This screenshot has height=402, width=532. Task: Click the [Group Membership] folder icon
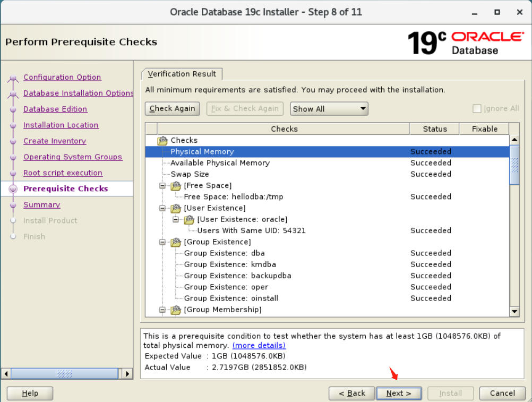coord(176,310)
